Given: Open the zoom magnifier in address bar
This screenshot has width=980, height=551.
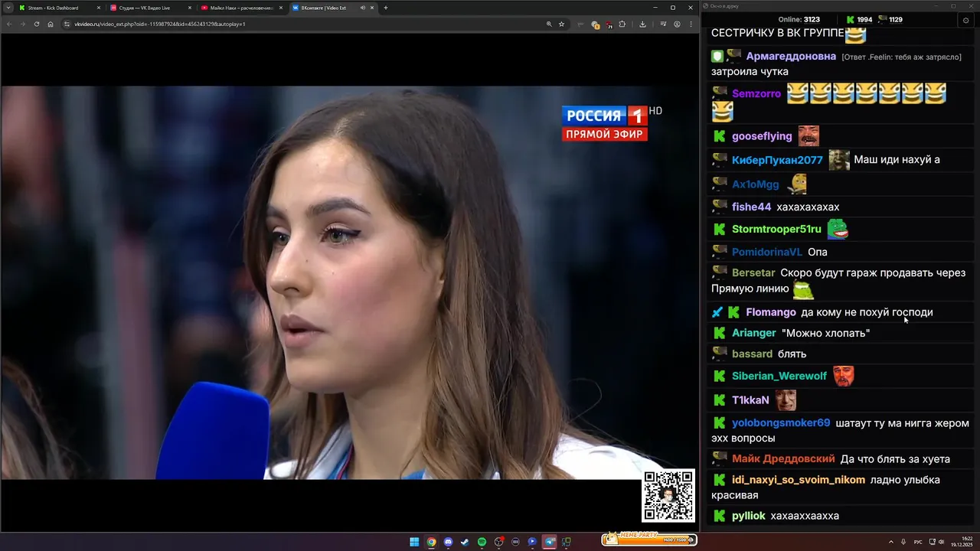Looking at the screenshot, I should click(549, 24).
